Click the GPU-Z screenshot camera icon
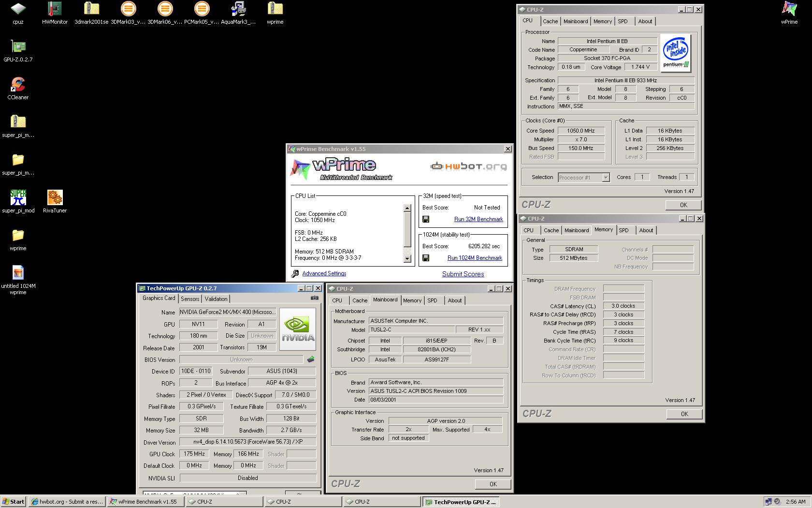The image size is (812, 508). [314, 299]
